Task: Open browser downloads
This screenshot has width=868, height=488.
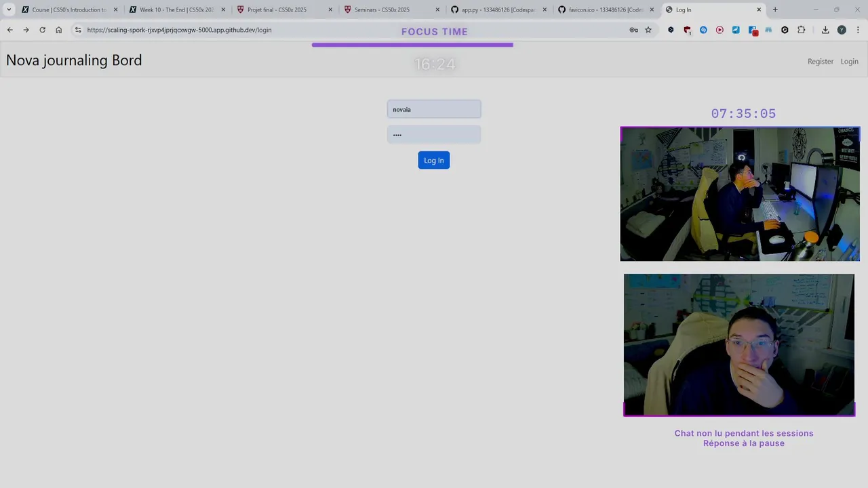Action: click(825, 30)
